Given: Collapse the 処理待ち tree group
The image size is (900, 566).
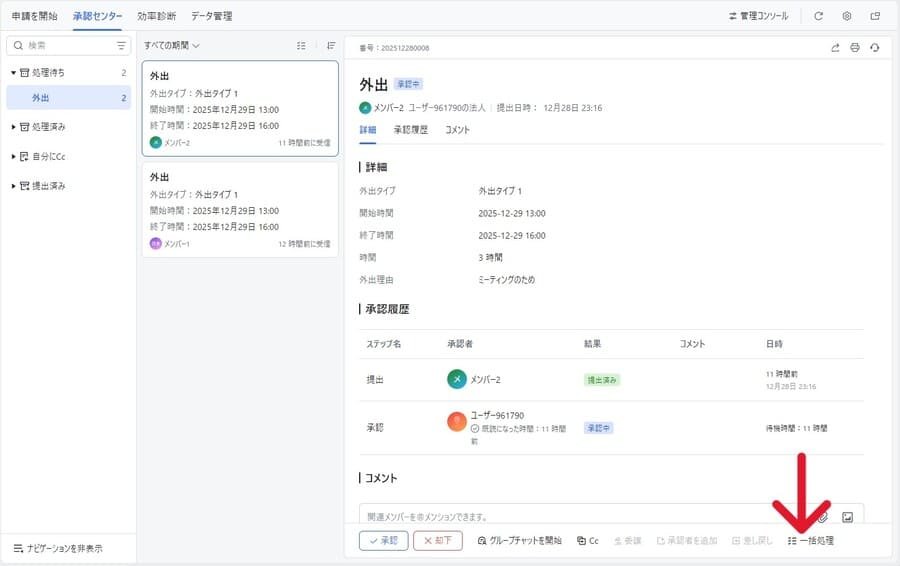Looking at the screenshot, I should point(13,73).
